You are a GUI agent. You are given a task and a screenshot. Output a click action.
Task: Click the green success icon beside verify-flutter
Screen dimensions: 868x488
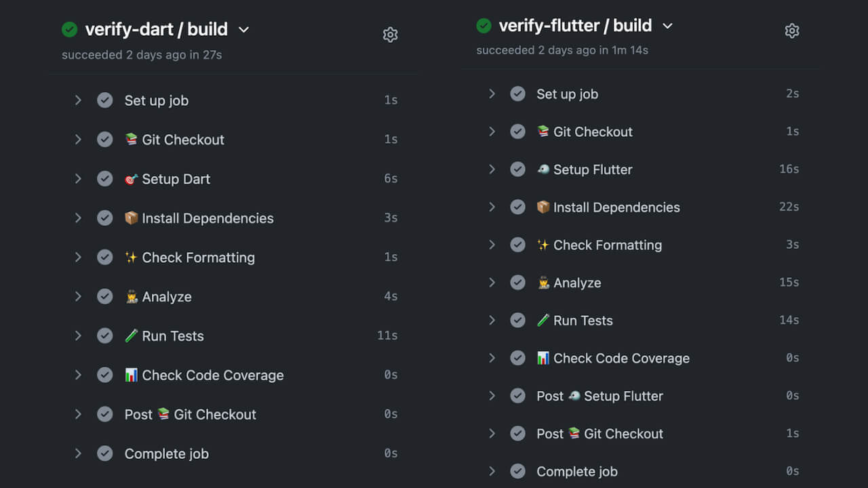[484, 26]
